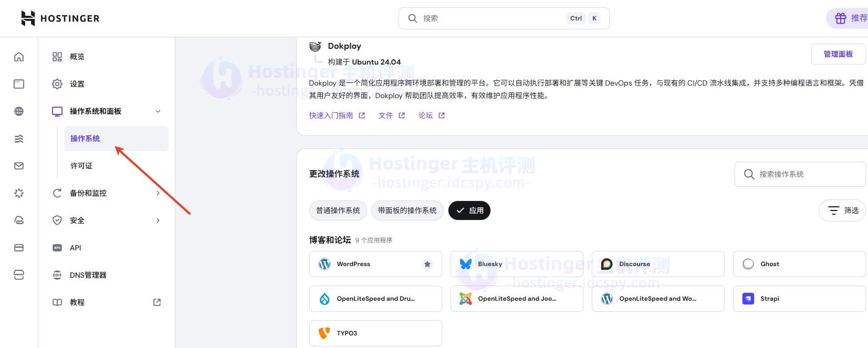868x348 pixels.
Task: Expand the 安全 section chevron
Action: (158, 220)
